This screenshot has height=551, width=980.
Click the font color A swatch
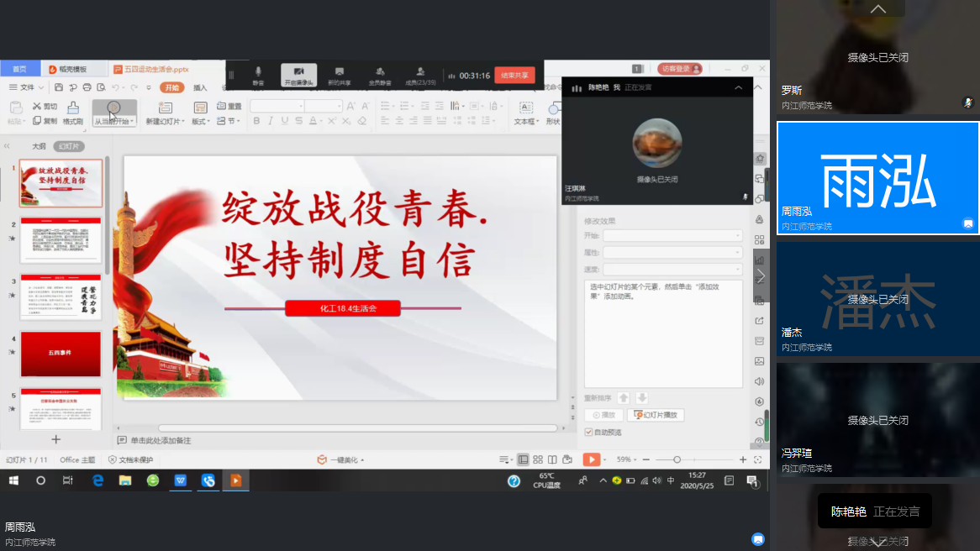click(313, 121)
